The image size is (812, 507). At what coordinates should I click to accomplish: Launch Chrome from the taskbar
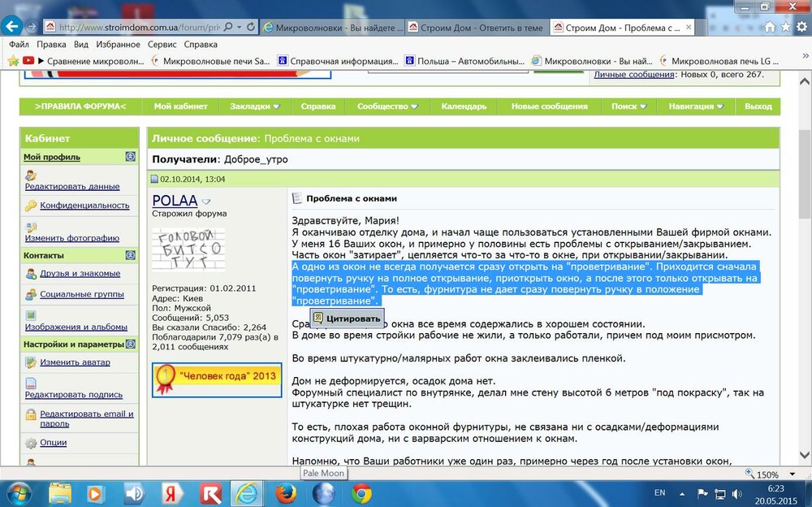(x=361, y=493)
